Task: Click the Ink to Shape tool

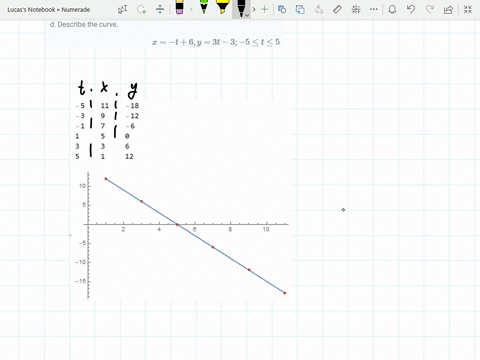Action: coord(300,9)
